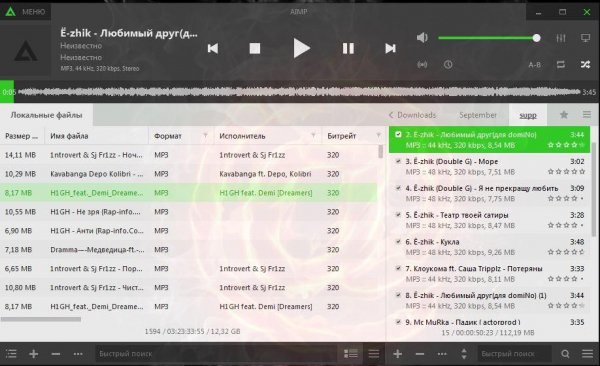The height and width of the screenshot is (366, 600).
Task: Skip to the previous track
Action: tap(213, 49)
